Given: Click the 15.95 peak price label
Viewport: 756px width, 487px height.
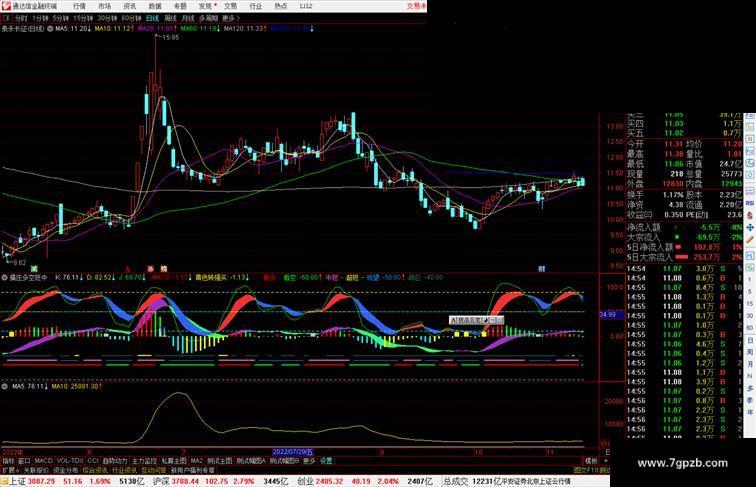Looking at the screenshot, I should click(171, 38).
